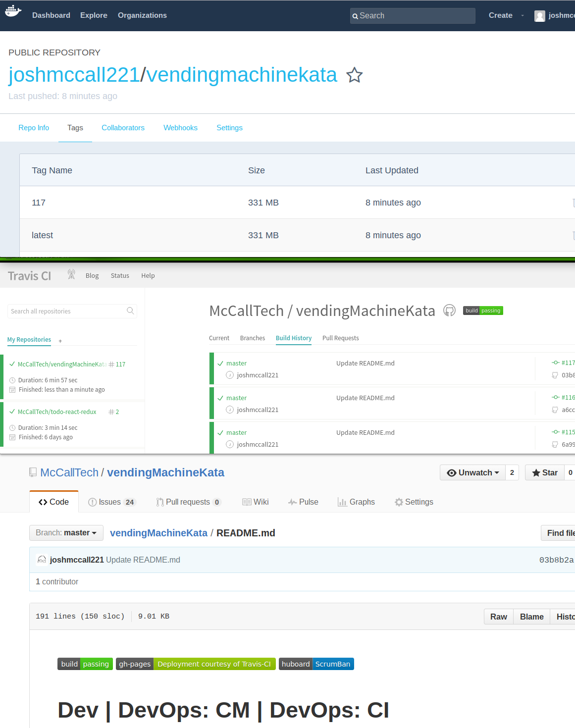Select the Graphs bar-chart icon
This screenshot has height=728, width=575.
tap(343, 502)
